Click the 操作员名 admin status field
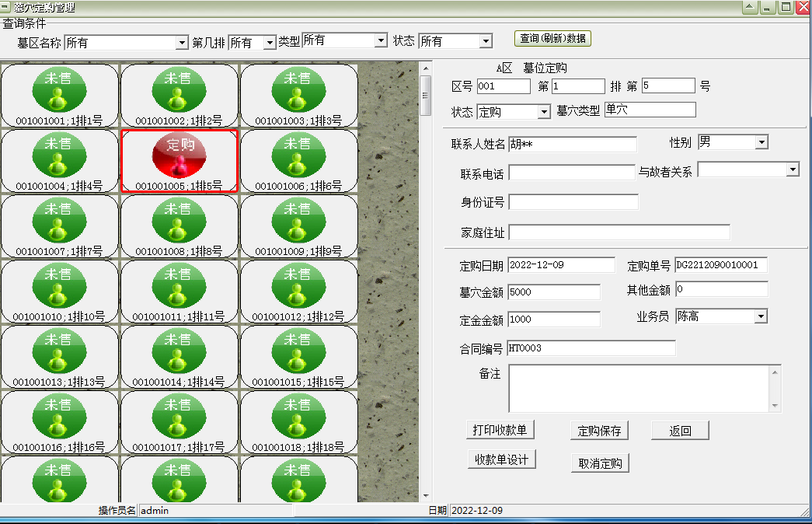 click(216, 511)
